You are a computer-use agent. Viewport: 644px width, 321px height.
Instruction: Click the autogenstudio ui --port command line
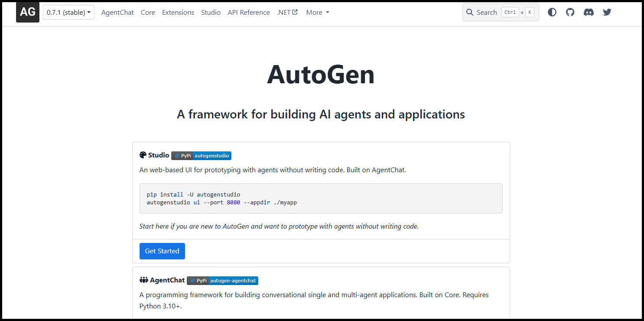click(222, 202)
